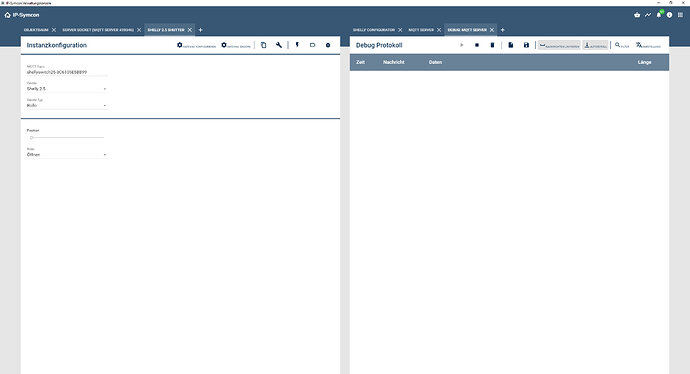Image resolution: width=690 pixels, height=374 pixels.
Task: Click the Position slider handle
Action: pos(31,138)
